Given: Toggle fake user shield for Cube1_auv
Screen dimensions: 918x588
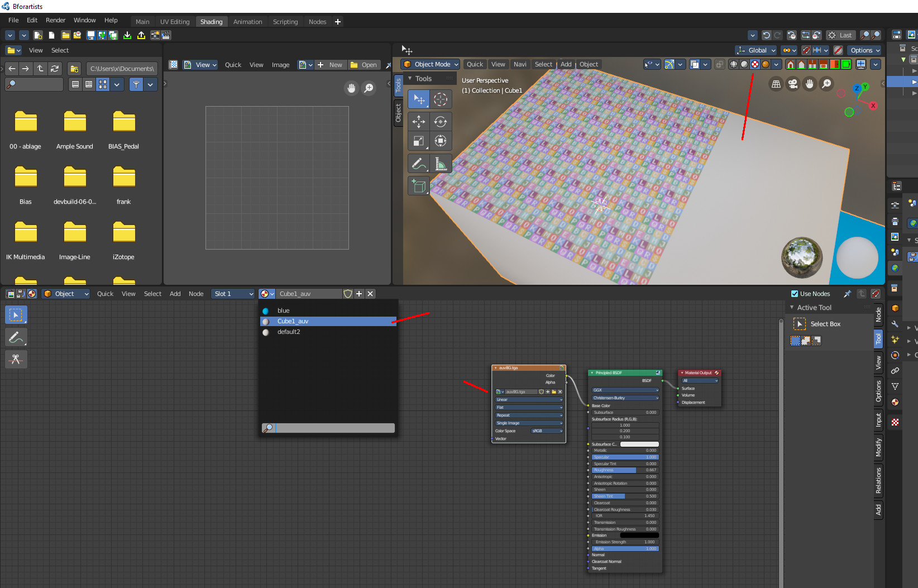Looking at the screenshot, I should 348,294.
